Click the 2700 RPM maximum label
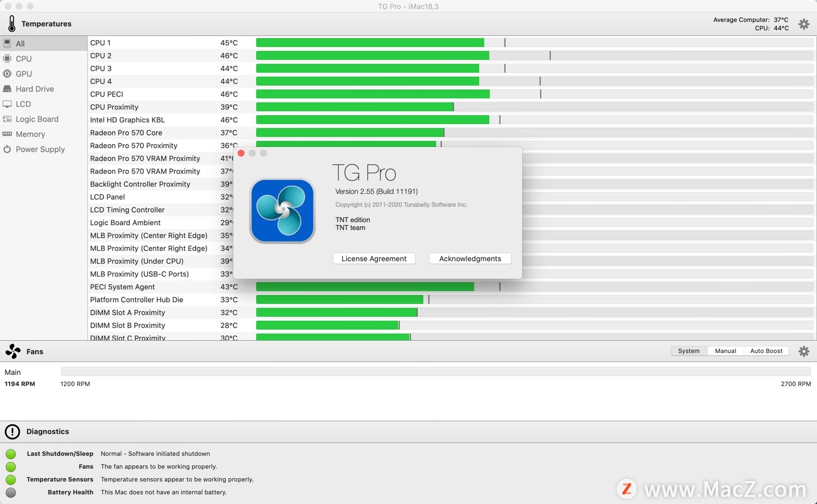Screen dimensions: 817x504 coord(796,384)
